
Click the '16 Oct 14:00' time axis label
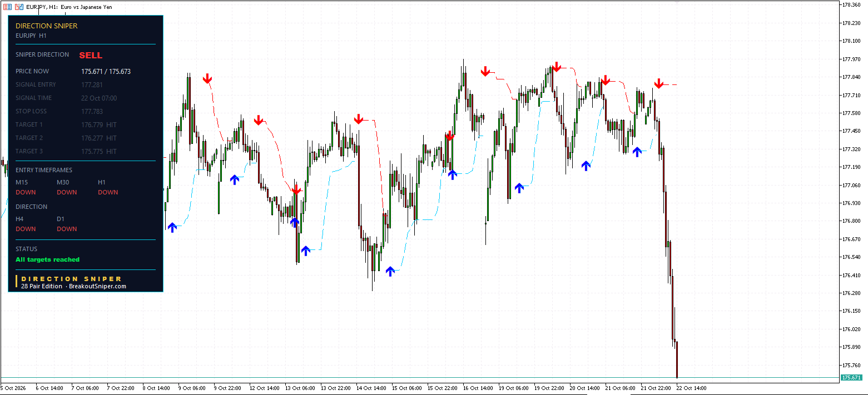pos(479,388)
